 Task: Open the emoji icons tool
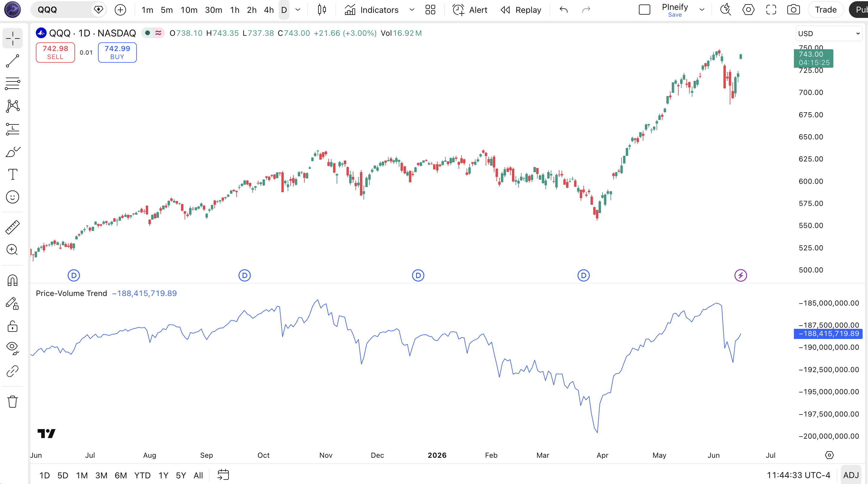(13, 197)
